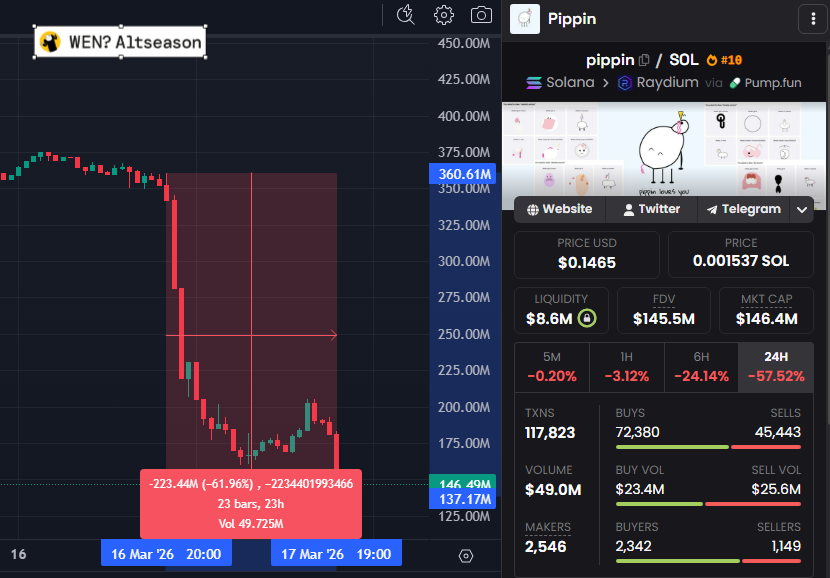The height and width of the screenshot is (578, 830).
Task: Select the 6H timeframe tab
Action: (701, 367)
